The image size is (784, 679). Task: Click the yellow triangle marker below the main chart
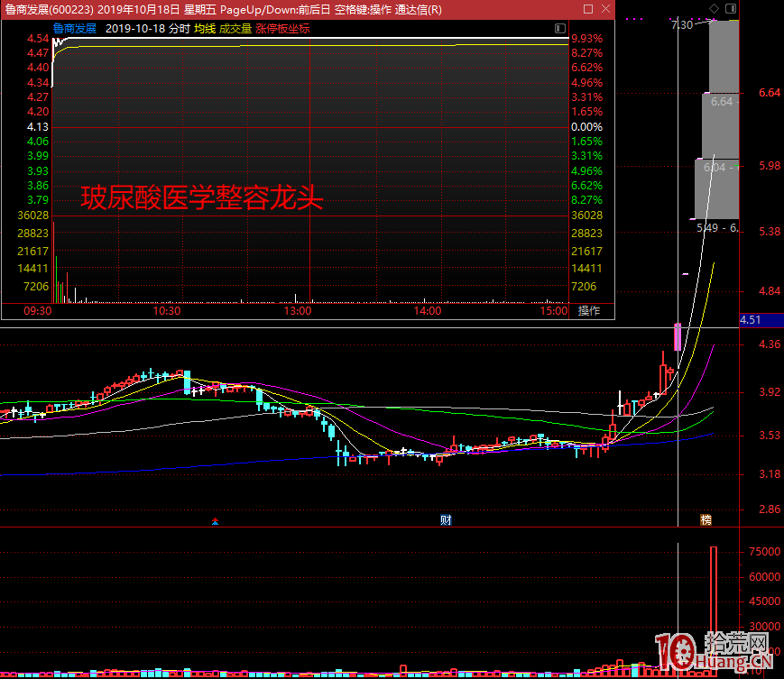click(215, 521)
